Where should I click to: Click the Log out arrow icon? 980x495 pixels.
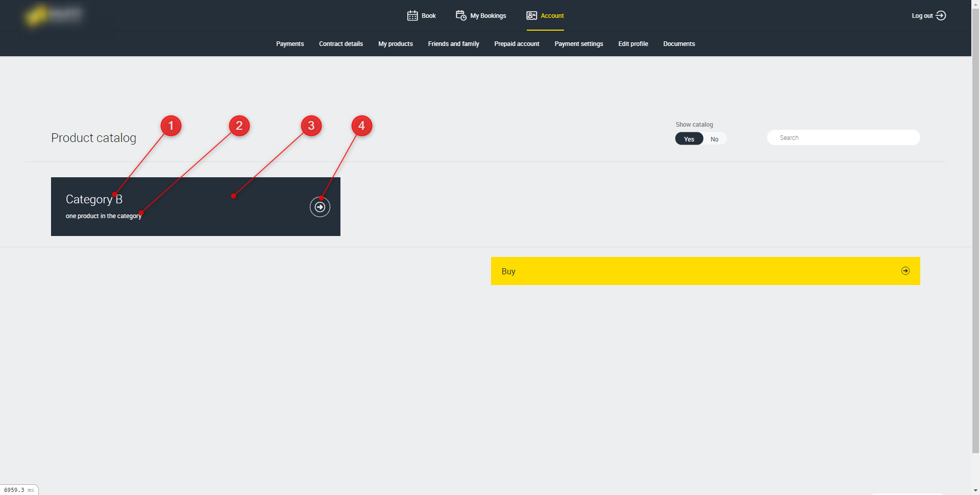[x=941, y=16]
